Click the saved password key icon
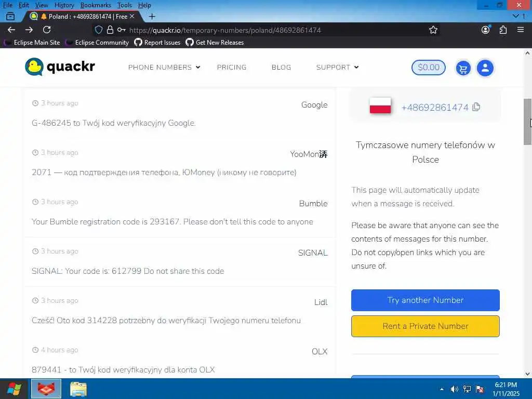Screen dimensions: 532x399 click(x=121, y=30)
